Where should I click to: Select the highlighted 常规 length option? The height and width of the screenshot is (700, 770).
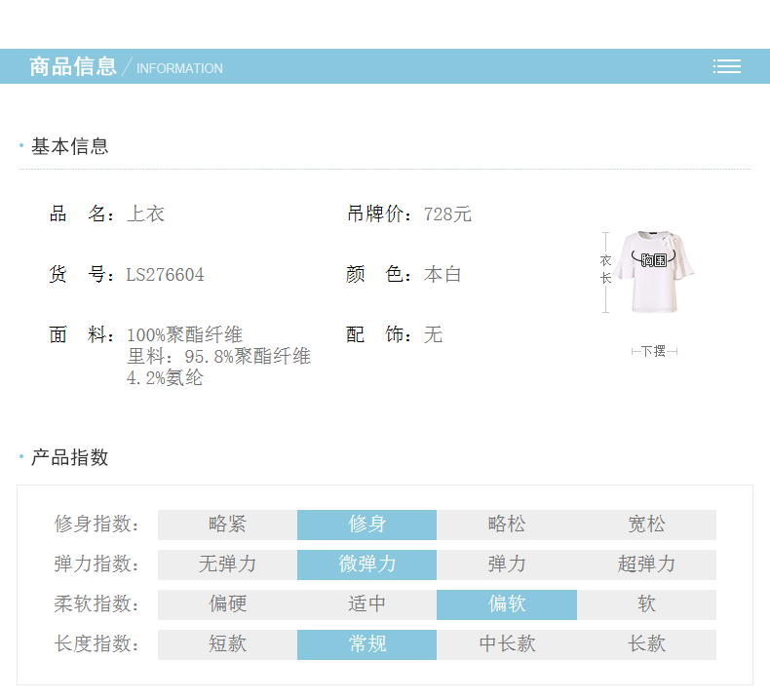366,644
